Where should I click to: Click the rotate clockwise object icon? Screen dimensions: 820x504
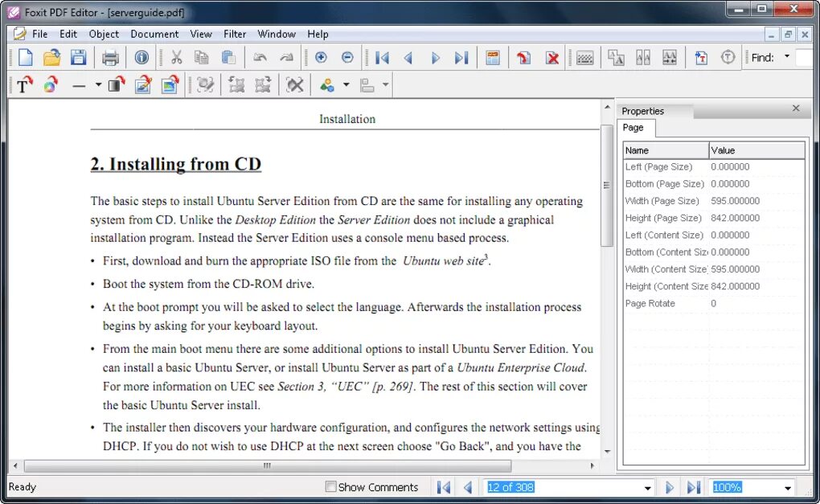click(x=263, y=84)
